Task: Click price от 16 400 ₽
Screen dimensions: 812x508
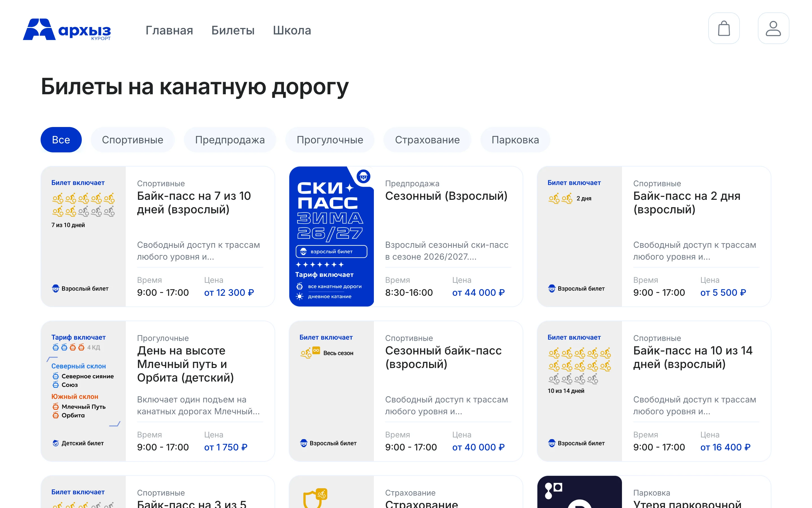Action: (725, 447)
